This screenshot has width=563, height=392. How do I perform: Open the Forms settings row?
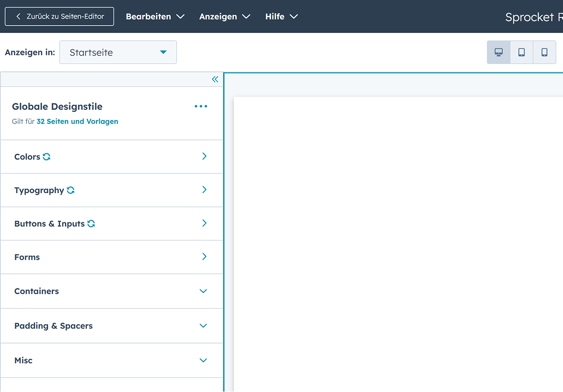(x=112, y=257)
